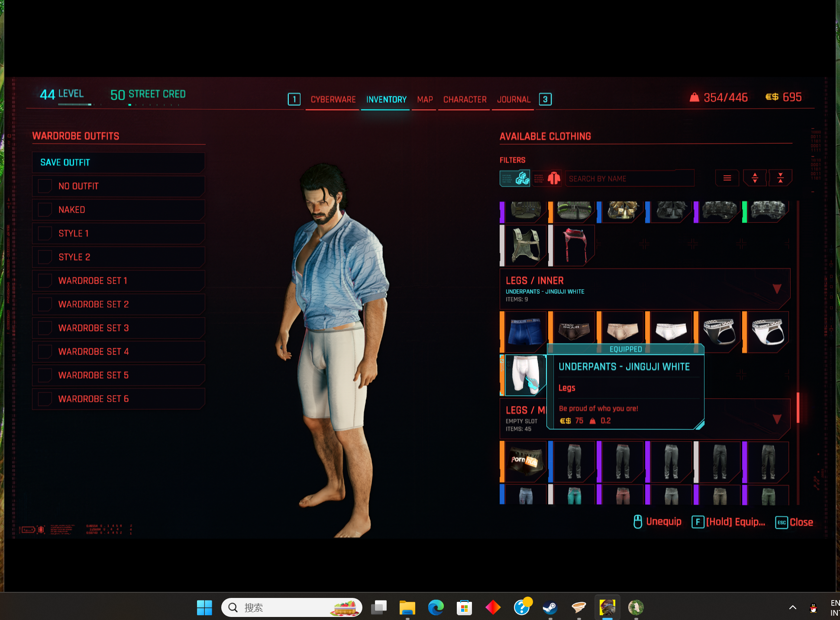This screenshot has height=620, width=840.
Task: Switch to the Map tab
Action: (425, 100)
